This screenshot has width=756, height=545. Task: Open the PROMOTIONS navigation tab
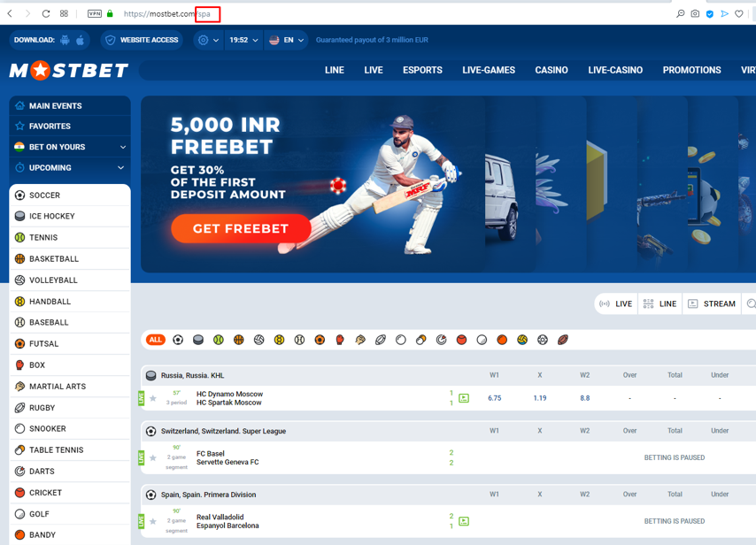[x=692, y=71]
